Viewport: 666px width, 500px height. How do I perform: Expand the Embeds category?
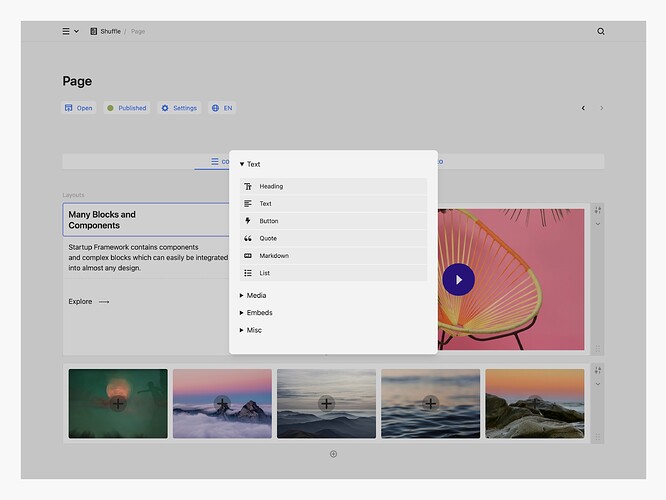[254, 313]
